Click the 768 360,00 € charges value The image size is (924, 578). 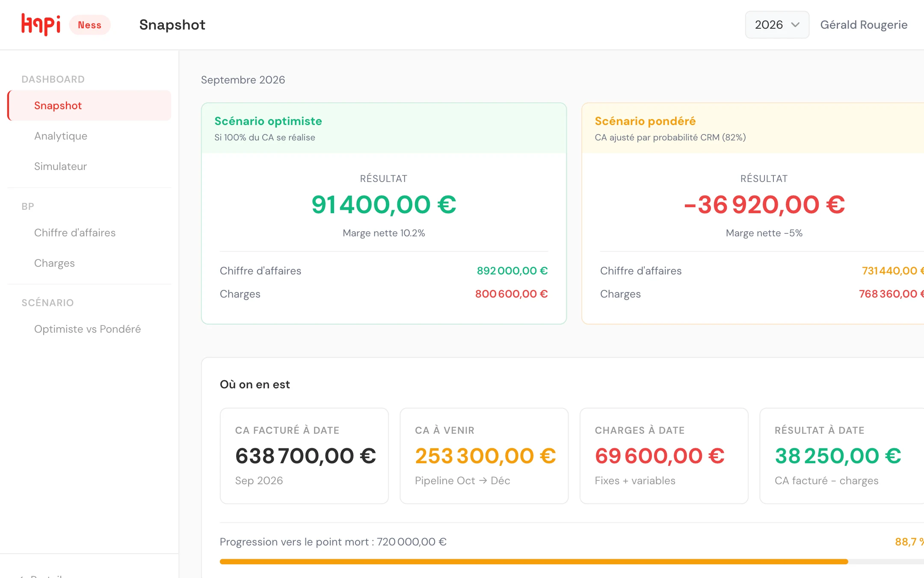(891, 294)
